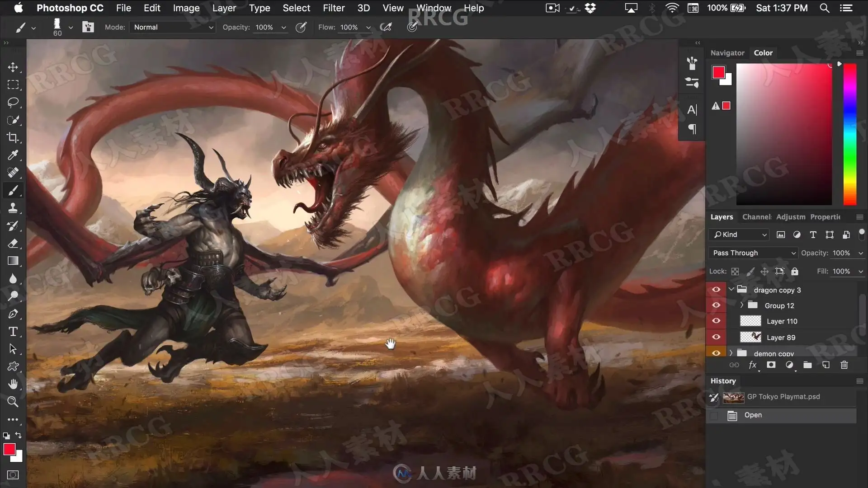Open the Filter menu
The height and width of the screenshot is (488, 868).
334,8
